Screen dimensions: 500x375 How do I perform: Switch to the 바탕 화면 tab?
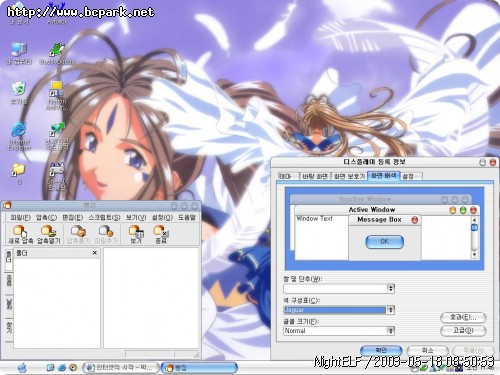(x=315, y=176)
